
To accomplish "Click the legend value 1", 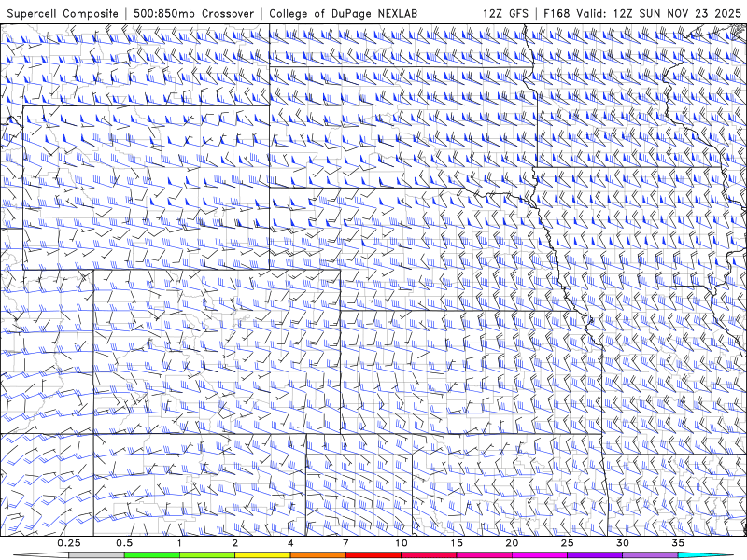I will [x=179, y=543].
